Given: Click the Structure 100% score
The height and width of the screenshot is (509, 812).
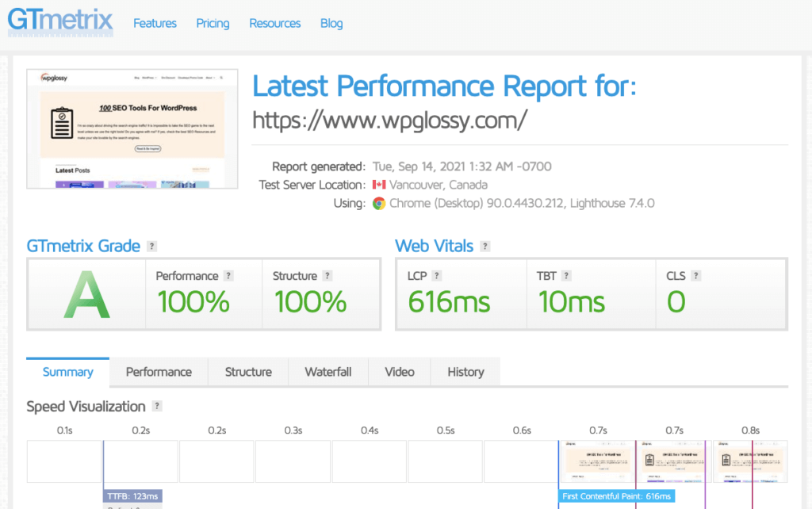Looking at the screenshot, I should pyautogui.click(x=310, y=302).
